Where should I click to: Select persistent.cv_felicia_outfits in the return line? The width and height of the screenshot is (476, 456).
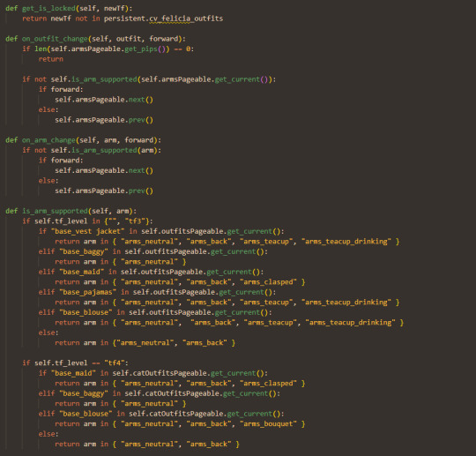point(163,19)
